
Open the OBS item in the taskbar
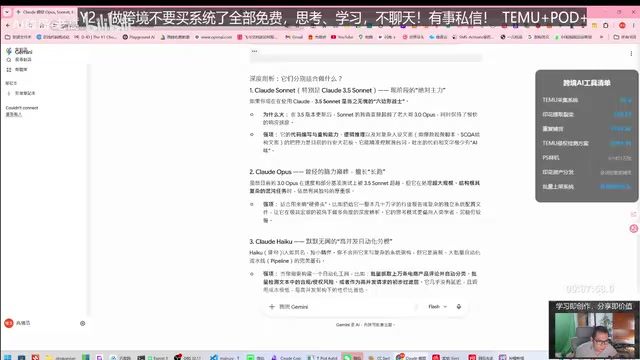(x=188, y=358)
